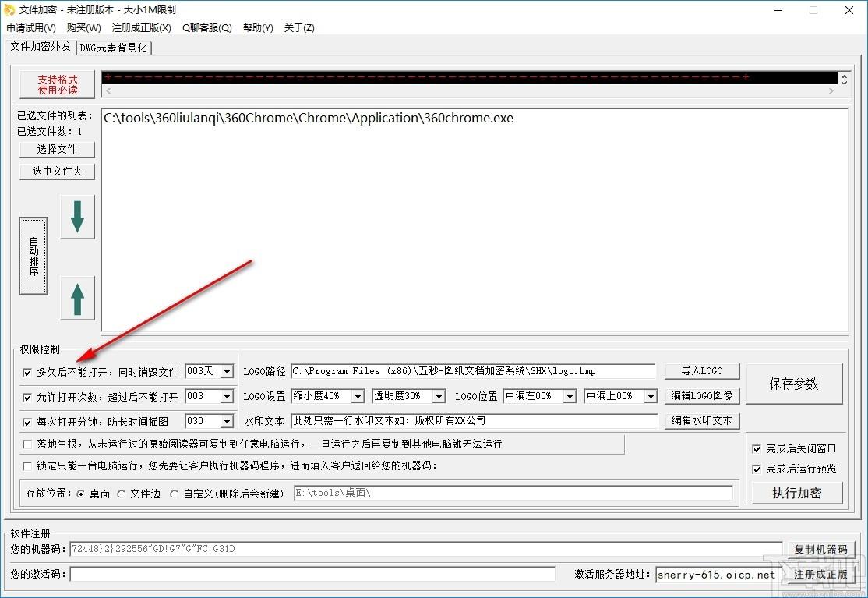Open 缩小度40% logo scale dropdown
This screenshot has height=598, width=868.
coord(358,396)
